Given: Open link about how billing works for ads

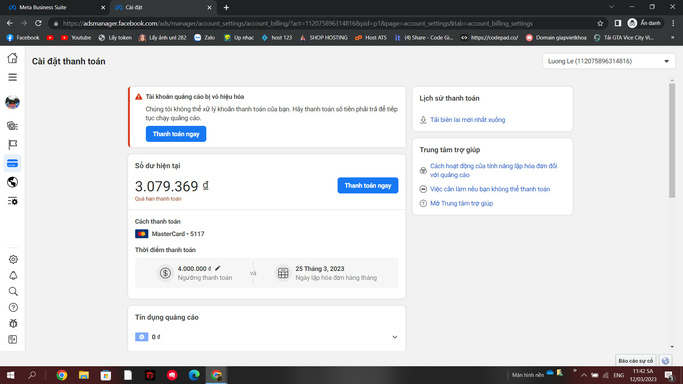Looking at the screenshot, I should [x=494, y=170].
